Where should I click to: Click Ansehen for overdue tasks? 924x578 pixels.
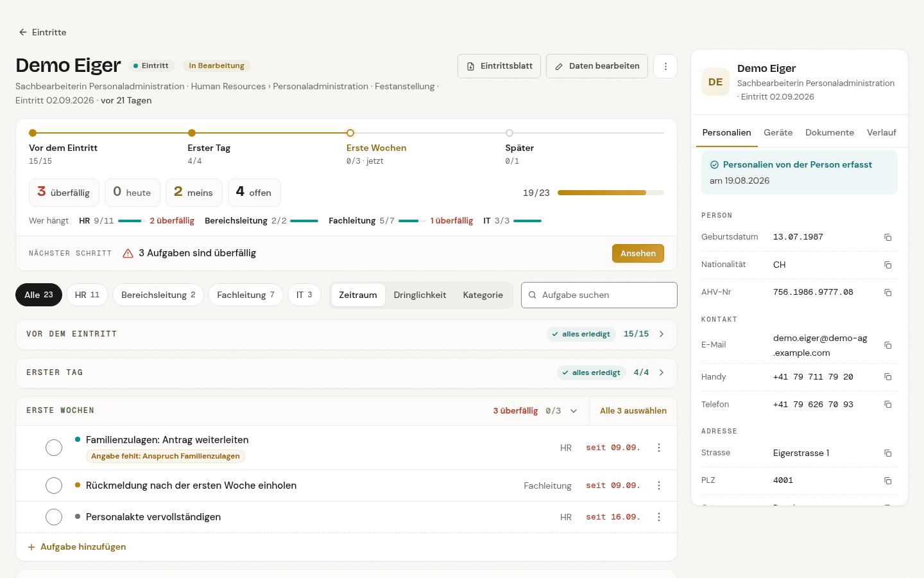click(x=638, y=253)
